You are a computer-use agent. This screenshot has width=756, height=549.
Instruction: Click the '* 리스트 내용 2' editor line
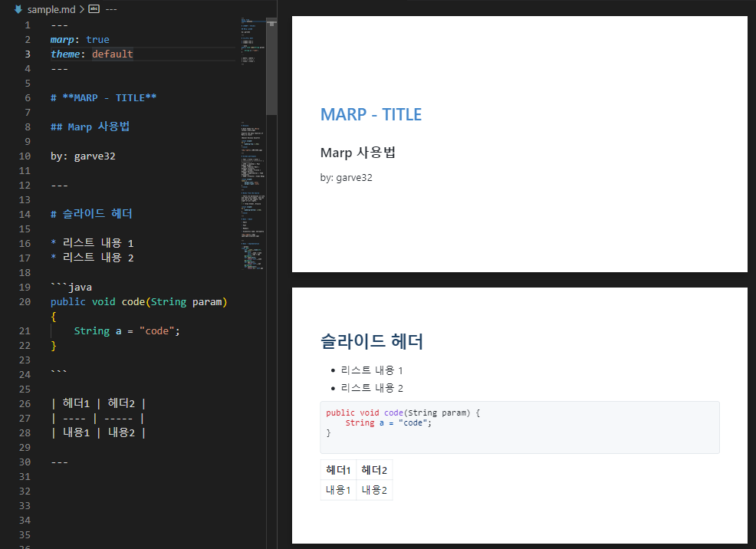coord(92,258)
